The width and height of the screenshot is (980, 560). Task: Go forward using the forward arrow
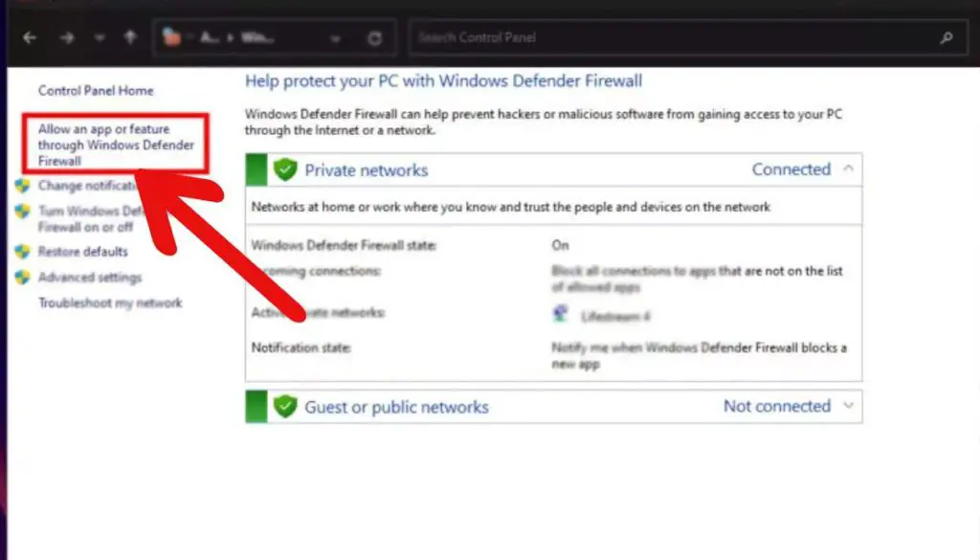click(67, 38)
